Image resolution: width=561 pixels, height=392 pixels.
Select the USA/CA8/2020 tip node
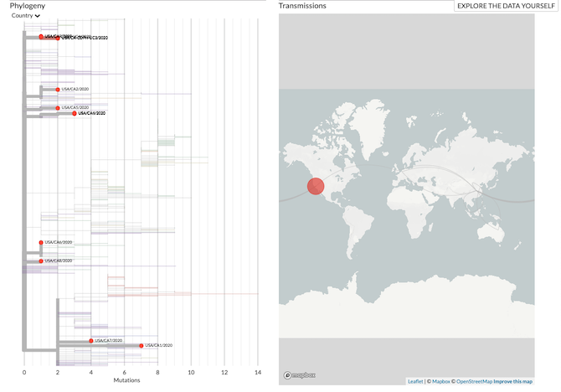tap(41, 261)
